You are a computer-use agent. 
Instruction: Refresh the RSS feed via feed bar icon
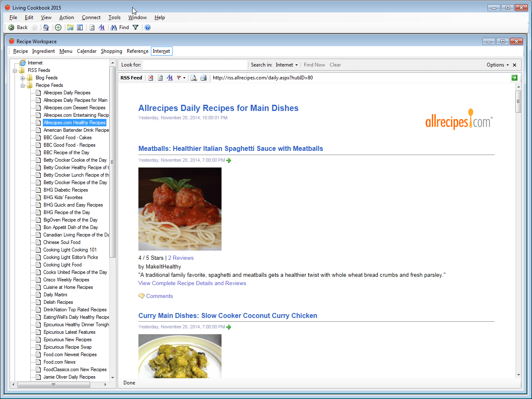point(160,78)
